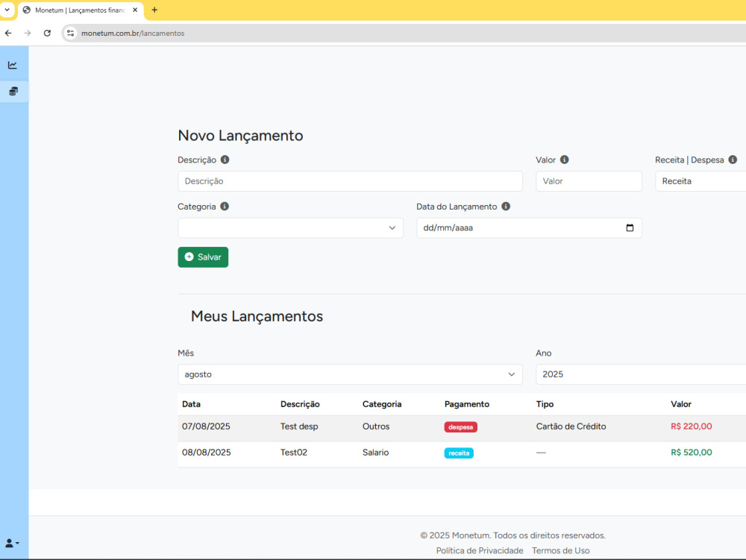This screenshot has width=746, height=560.
Task: Focus the Descrição input field
Action: 350,181
